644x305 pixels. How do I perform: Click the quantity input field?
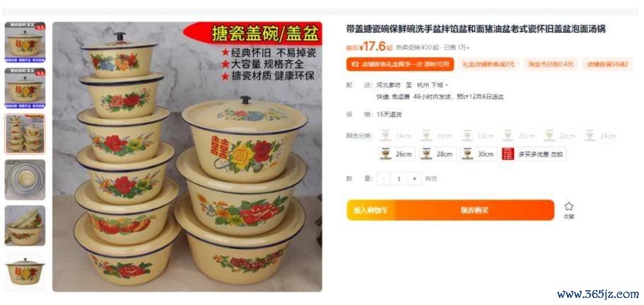point(399,178)
